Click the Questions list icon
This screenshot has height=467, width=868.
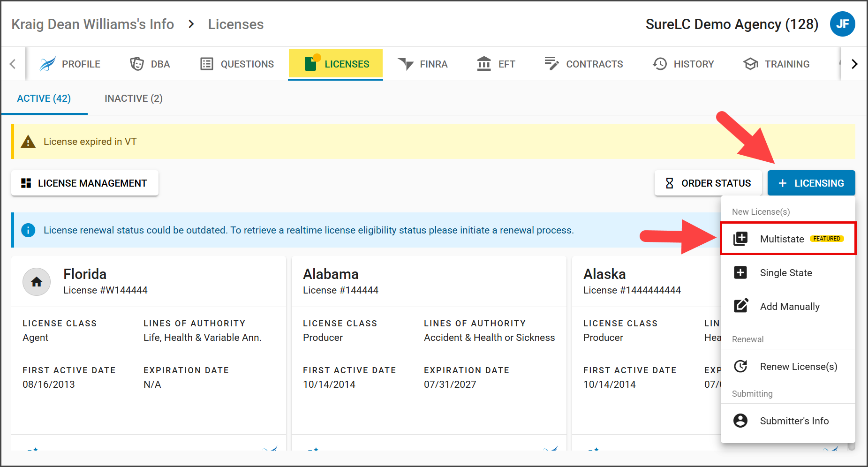(207, 64)
